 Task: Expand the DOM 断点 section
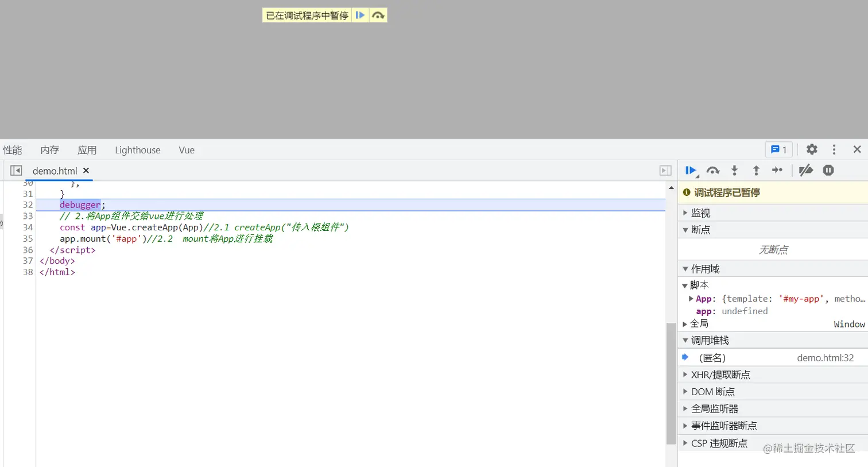click(773, 392)
